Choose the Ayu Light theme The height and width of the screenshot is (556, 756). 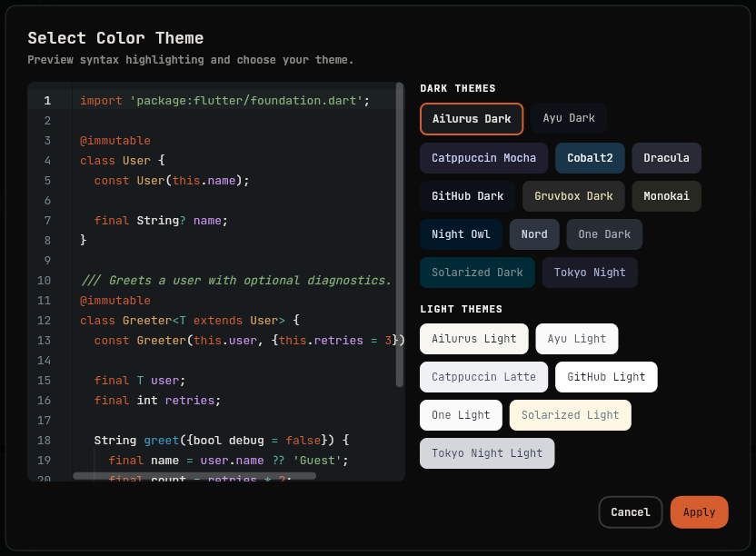click(577, 339)
